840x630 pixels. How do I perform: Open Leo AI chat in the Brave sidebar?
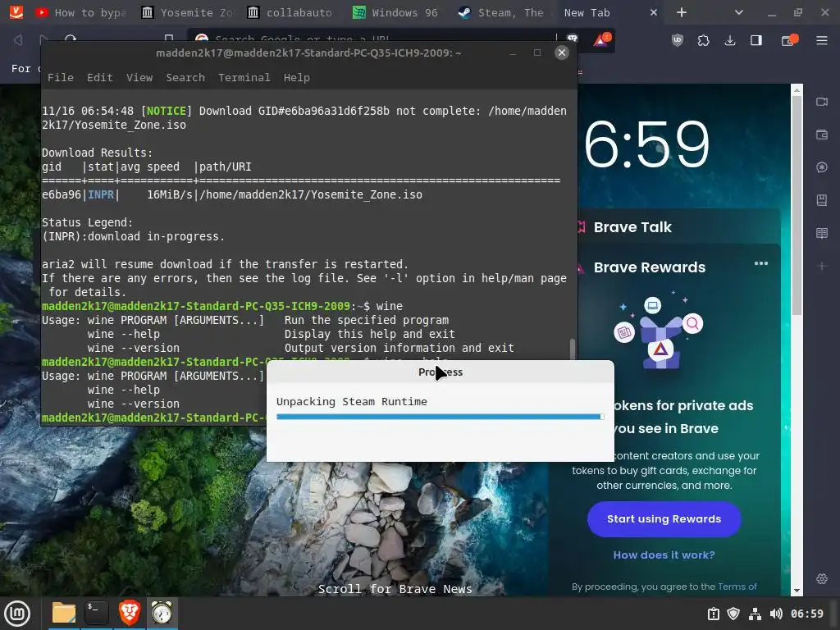822,167
